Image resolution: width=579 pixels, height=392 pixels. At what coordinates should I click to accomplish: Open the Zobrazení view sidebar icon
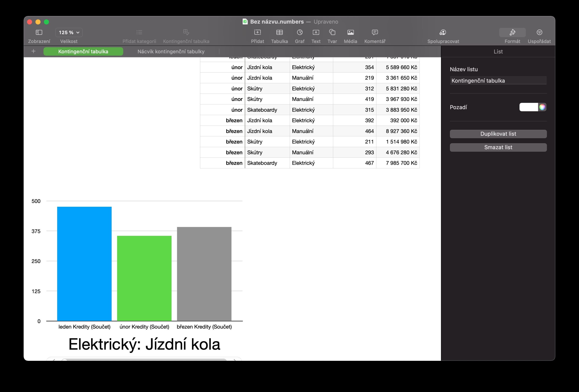(x=39, y=32)
